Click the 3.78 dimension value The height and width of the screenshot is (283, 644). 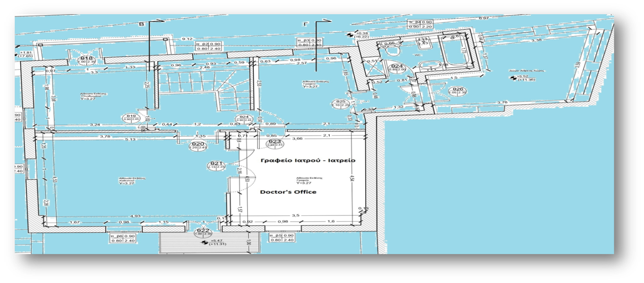(105, 136)
